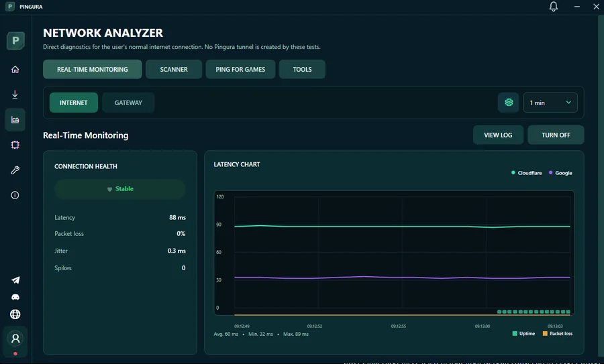Viewport: 604px width, 364px height.
Task: Open monitoring settings gear icon
Action: (x=509, y=103)
